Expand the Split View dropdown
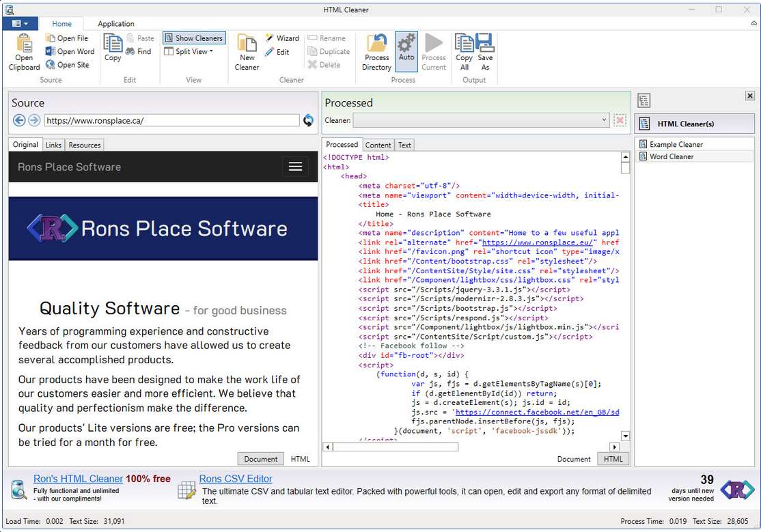Viewport: 761px width, 532px height. point(189,51)
